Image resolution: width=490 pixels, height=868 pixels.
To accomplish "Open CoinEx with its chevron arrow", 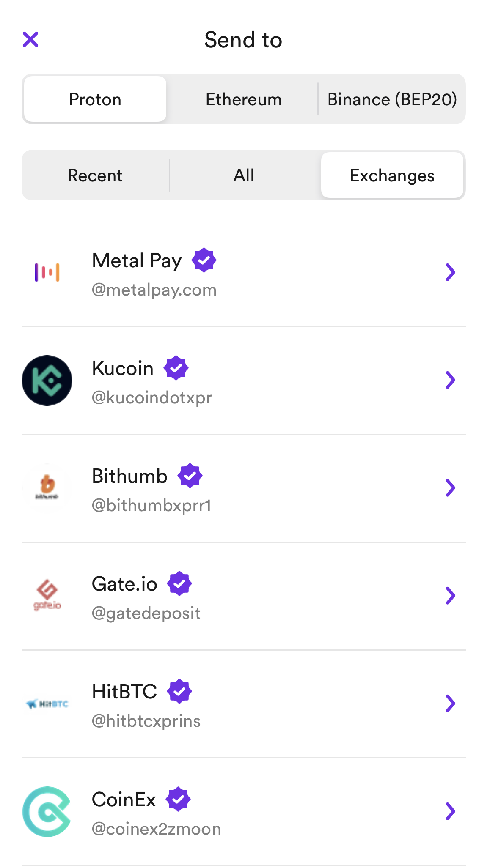I will click(451, 811).
